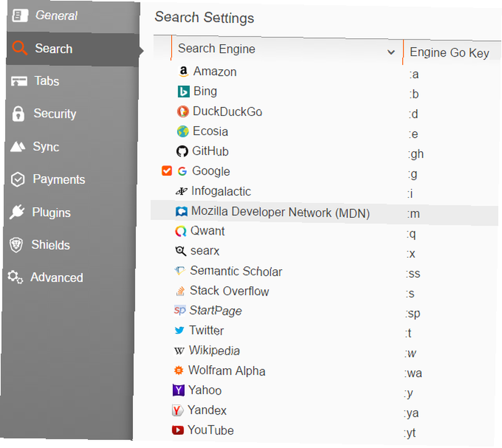Click the General preferences icon
This screenshot has height=448, width=502.
pyautogui.click(x=20, y=15)
